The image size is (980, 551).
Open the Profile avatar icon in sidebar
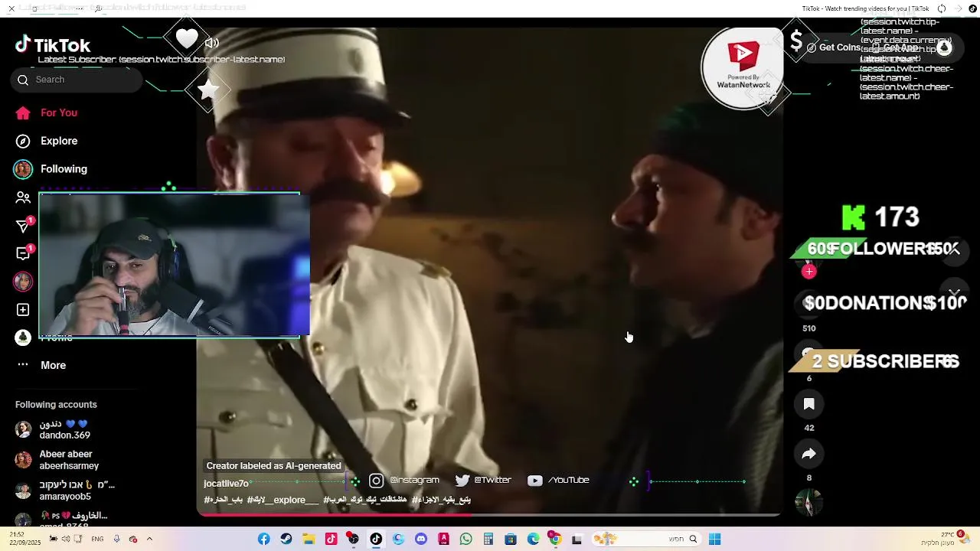[x=23, y=337]
